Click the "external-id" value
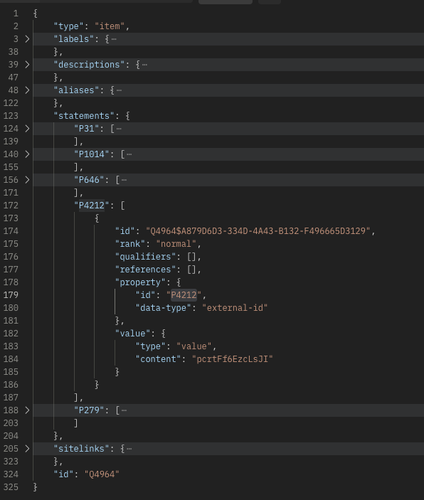This screenshot has width=424, height=500. 235,308
